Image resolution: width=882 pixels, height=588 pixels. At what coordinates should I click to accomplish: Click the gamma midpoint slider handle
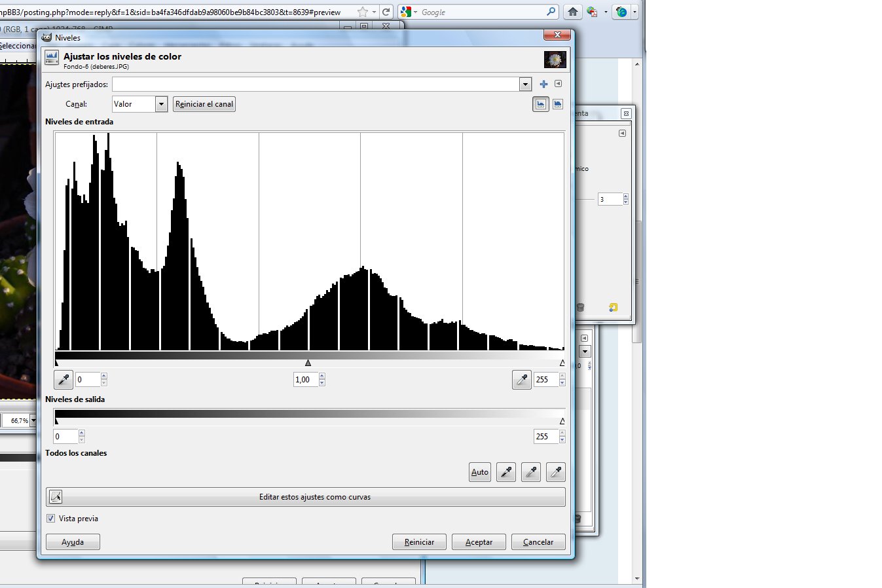(x=308, y=363)
